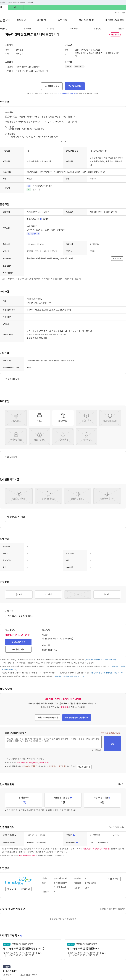Open the 출산휴가·육아휴직 menu

[115, 20]
